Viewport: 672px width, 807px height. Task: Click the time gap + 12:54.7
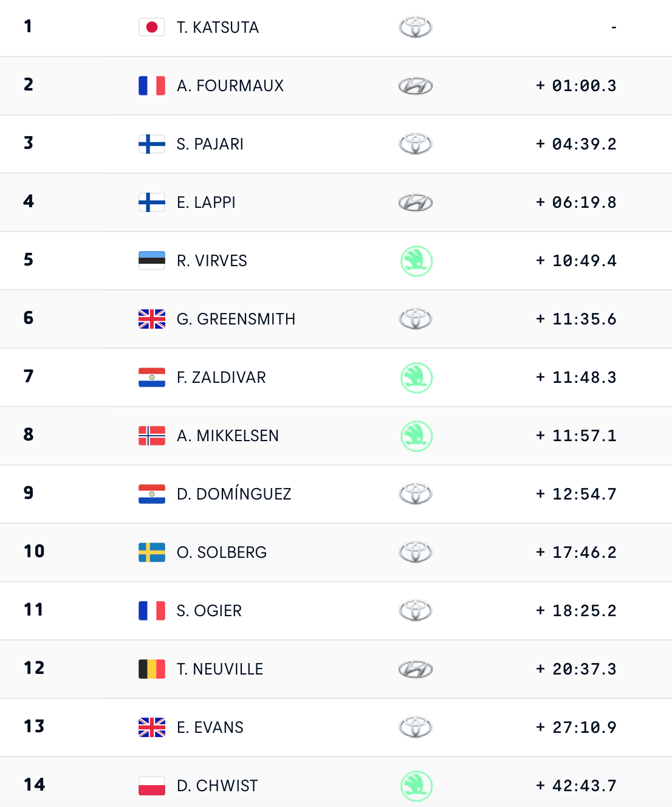[x=576, y=494]
